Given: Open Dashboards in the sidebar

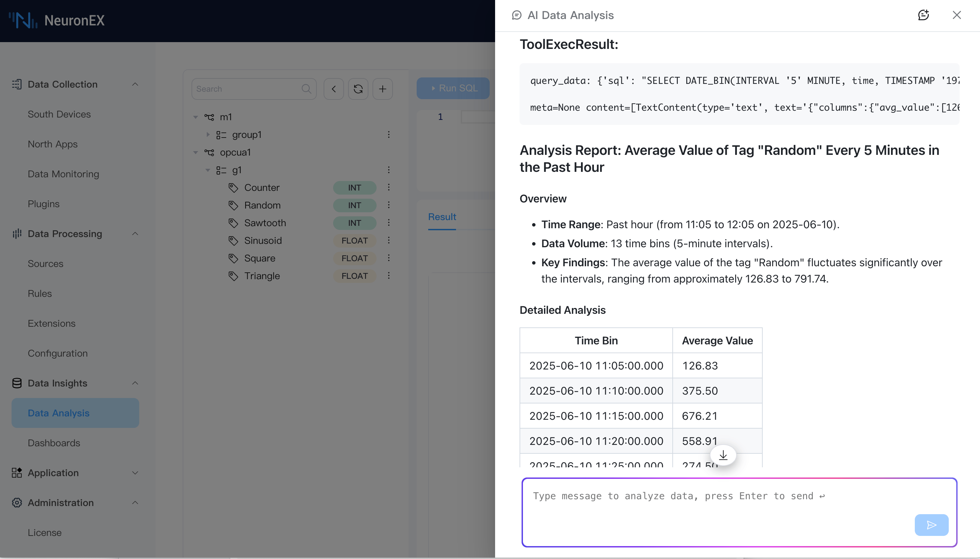Looking at the screenshot, I should click(54, 443).
